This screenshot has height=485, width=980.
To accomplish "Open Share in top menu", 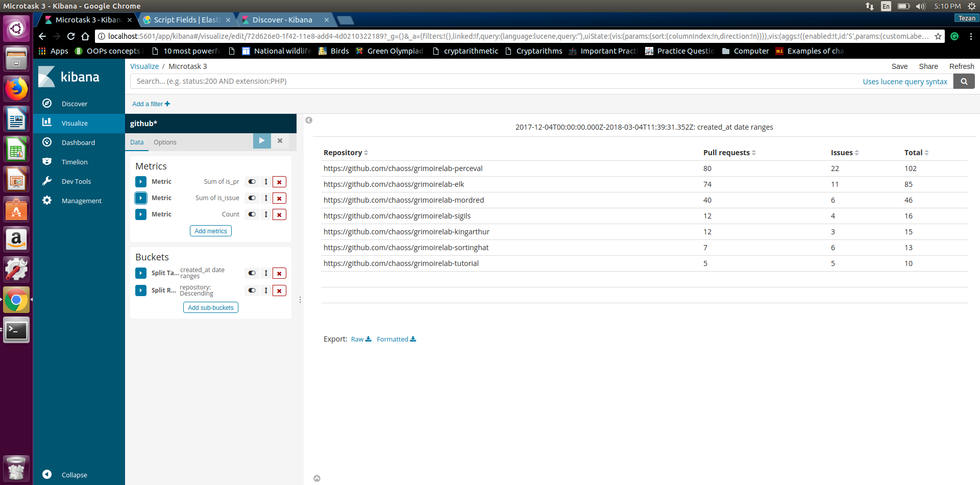I will [x=928, y=66].
